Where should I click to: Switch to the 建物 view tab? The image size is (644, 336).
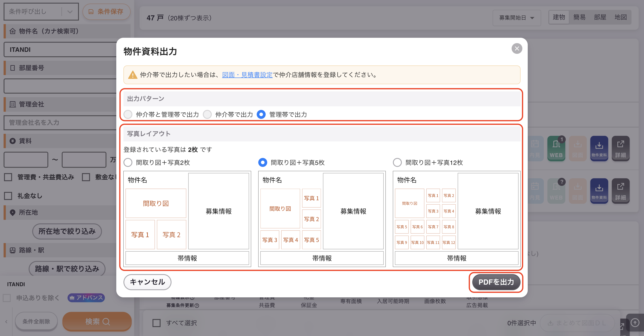pos(559,17)
